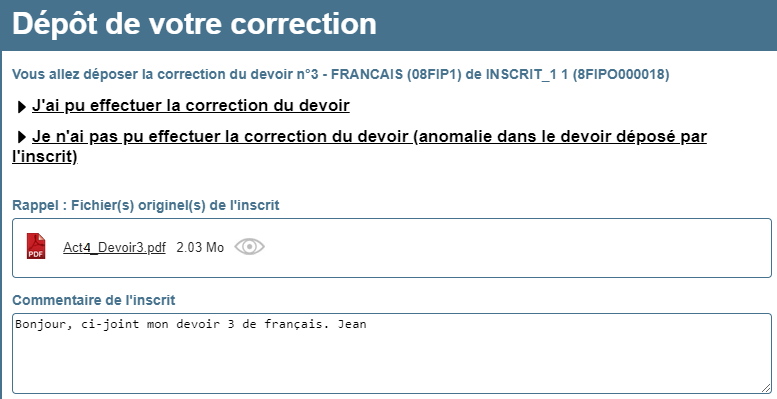777x399 pixels.
Task: Click the "INSCRIT_1 1 (8FIPO000018)" student identifier
Action: click(577, 74)
